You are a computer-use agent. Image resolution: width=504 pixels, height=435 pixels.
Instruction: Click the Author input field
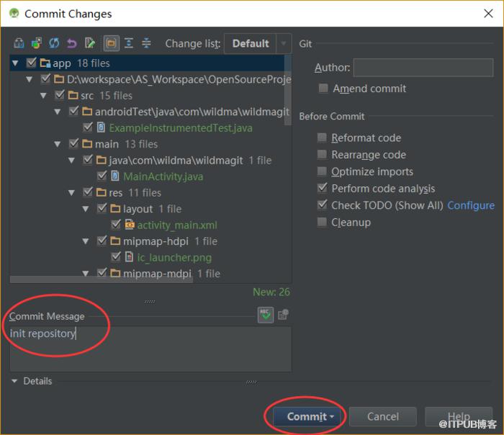[423, 68]
